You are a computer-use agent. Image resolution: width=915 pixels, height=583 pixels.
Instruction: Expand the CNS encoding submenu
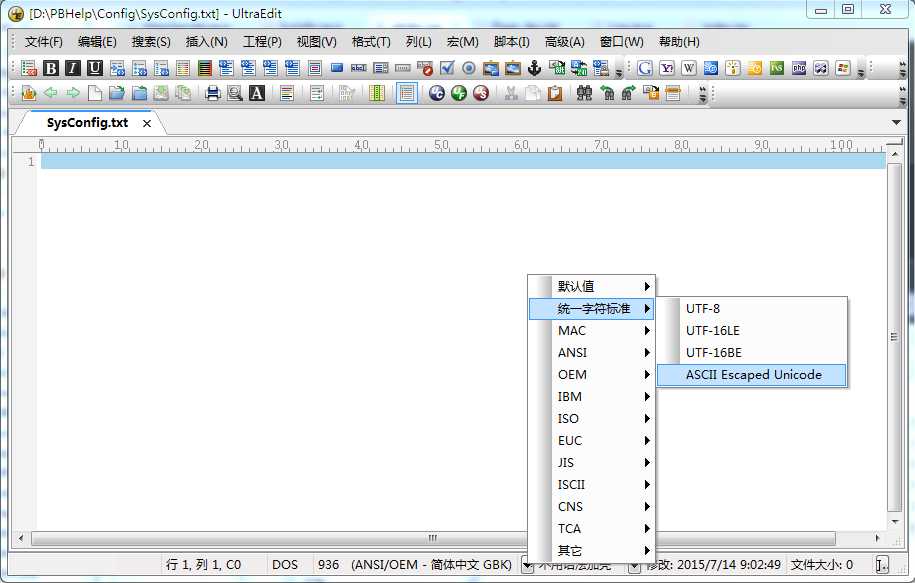click(591, 507)
